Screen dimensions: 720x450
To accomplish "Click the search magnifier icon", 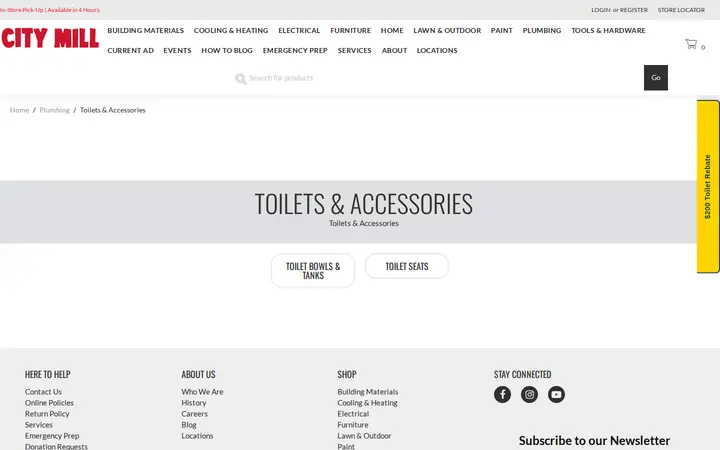I will pos(241,79).
